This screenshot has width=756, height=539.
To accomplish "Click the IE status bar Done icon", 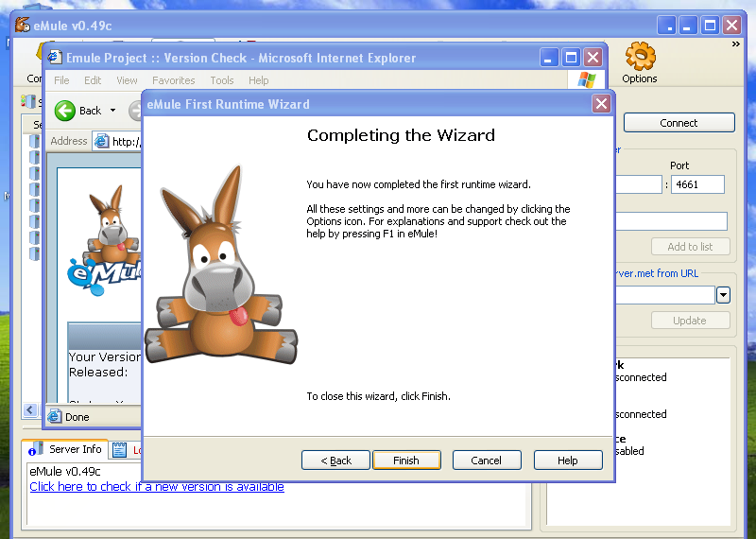I will point(55,416).
